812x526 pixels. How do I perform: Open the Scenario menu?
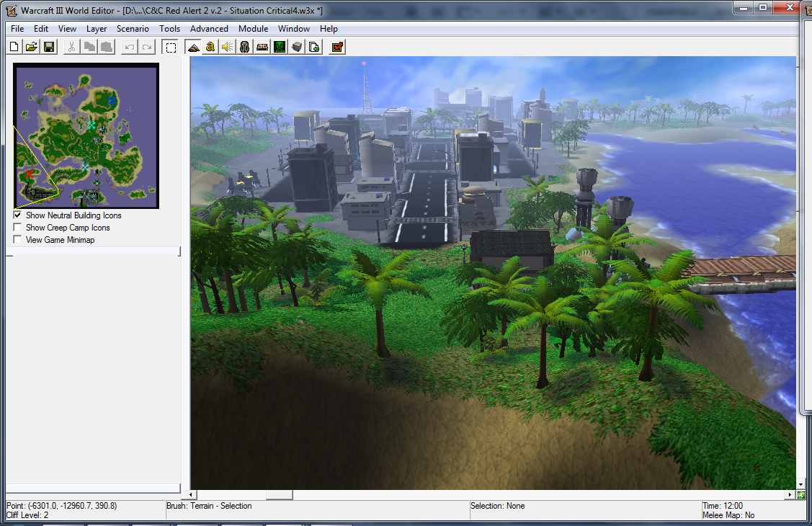pyautogui.click(x=133, y=29)
